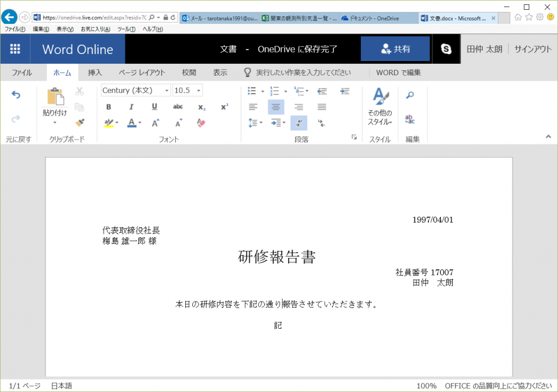Justify the paragraph text
Viewport: 558px width, 392px height.
tap(322, 107)
